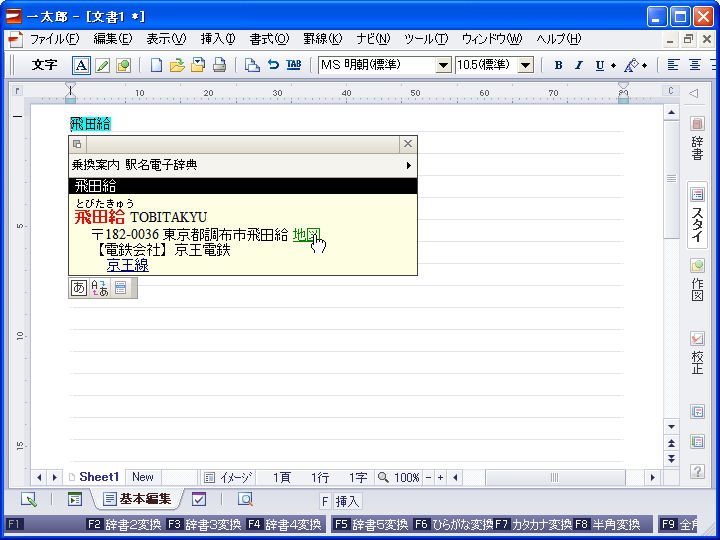
Task: Click the 京王線 line link
Action: coord(128,265)
